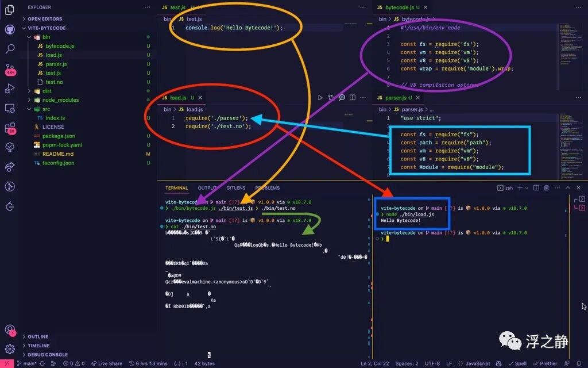The width and height of the screenshot is (588, 368).
Task: Click the Ln 2, Col 22 cursor position
Action: point(374,363)
